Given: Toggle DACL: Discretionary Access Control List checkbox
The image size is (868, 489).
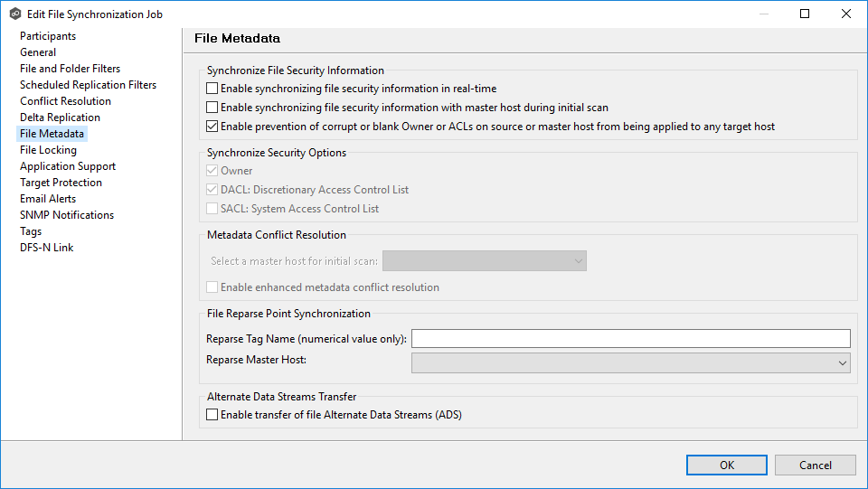Looking at the screenshot, I should [212, 189].
